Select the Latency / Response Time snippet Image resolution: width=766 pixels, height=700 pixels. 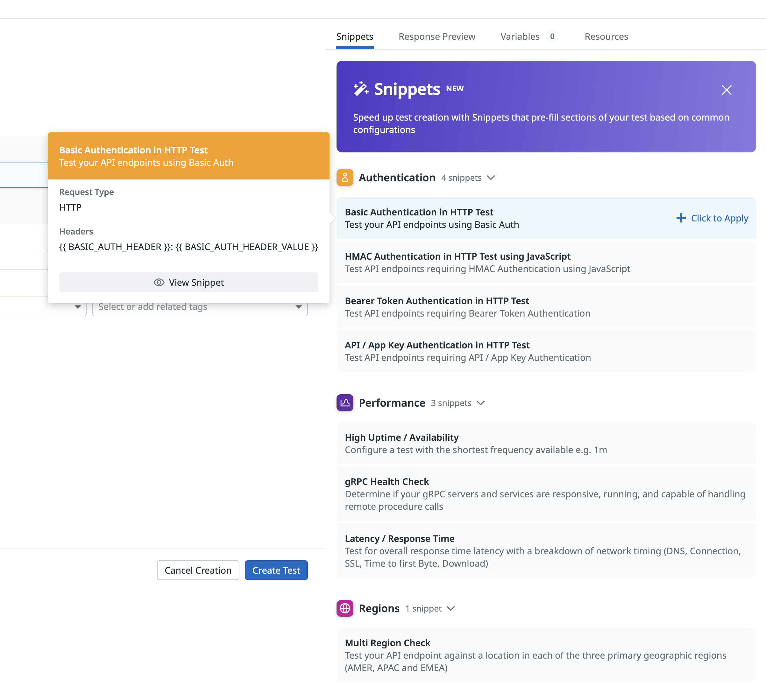click(x=546, y=551)
